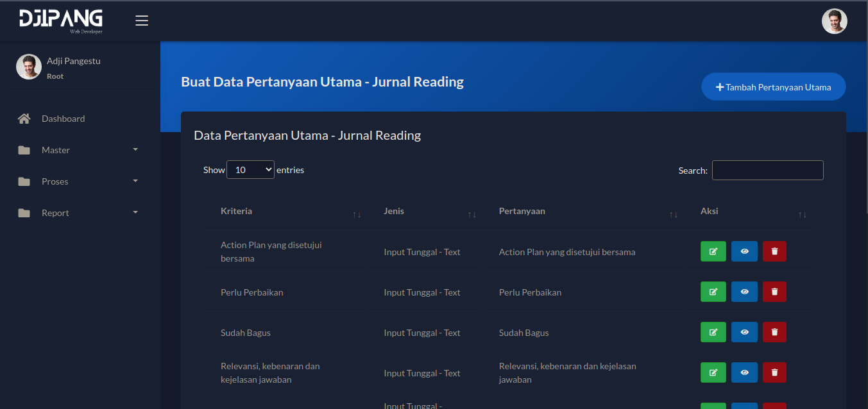Open top-right user avatar menu
The height and width of the screenshot is (409, 868).
click(834, 21)
